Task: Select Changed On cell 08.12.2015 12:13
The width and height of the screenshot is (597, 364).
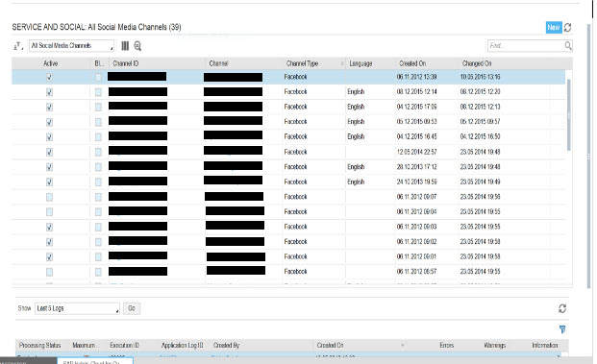Action: pos(480,107)
